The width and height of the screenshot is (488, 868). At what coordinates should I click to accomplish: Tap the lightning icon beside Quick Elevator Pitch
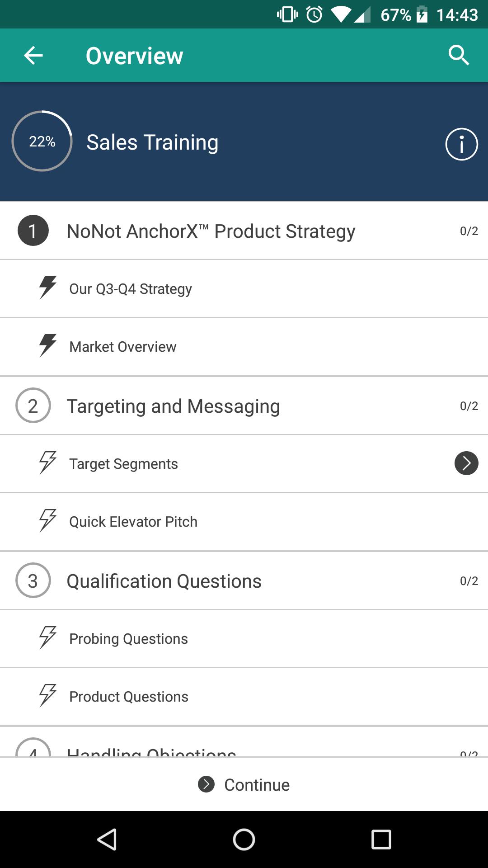(48, 521)
